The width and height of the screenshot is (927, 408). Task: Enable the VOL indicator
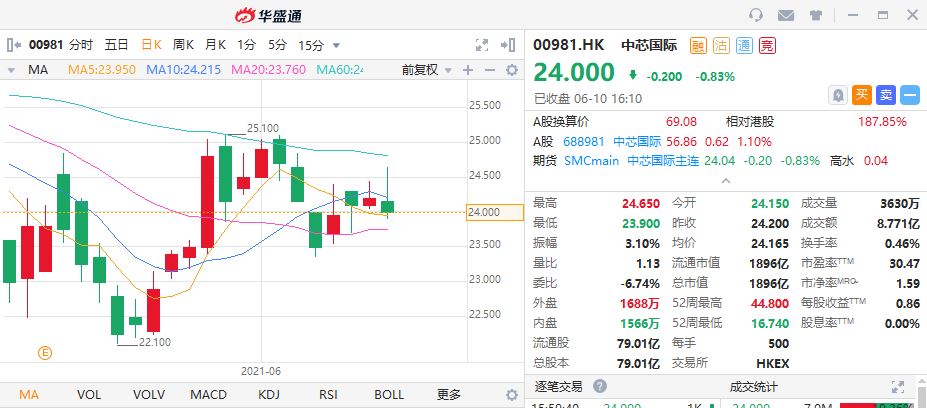[x=89, y=394]
